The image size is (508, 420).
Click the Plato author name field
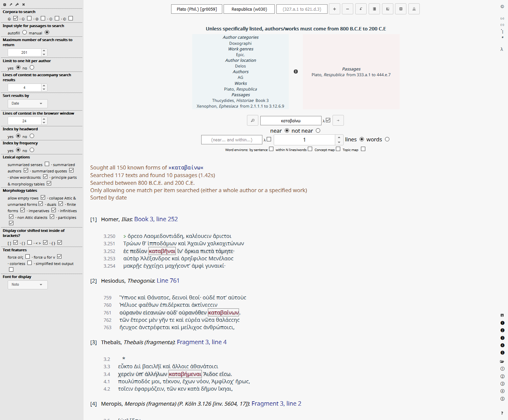pos(197,9)
